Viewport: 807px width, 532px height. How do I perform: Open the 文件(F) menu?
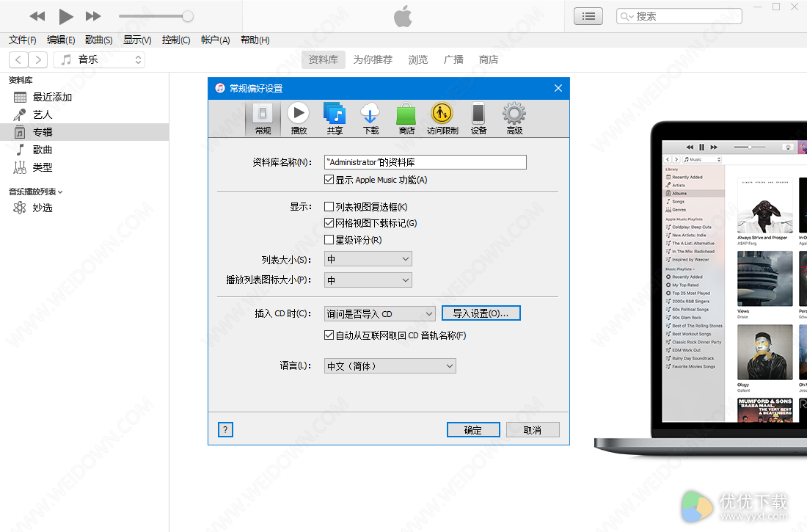click(x=23, y=40)
